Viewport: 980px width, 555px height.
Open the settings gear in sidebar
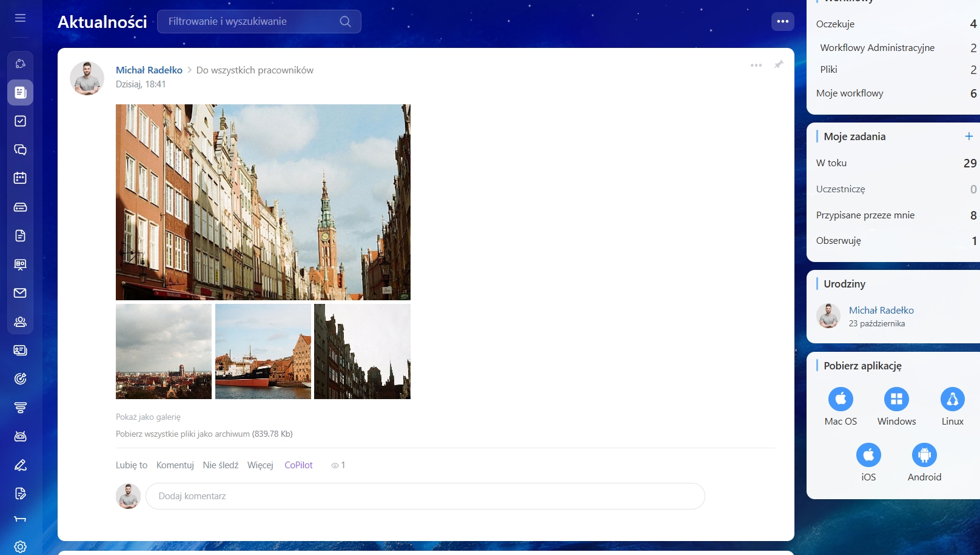coord(20,547)
